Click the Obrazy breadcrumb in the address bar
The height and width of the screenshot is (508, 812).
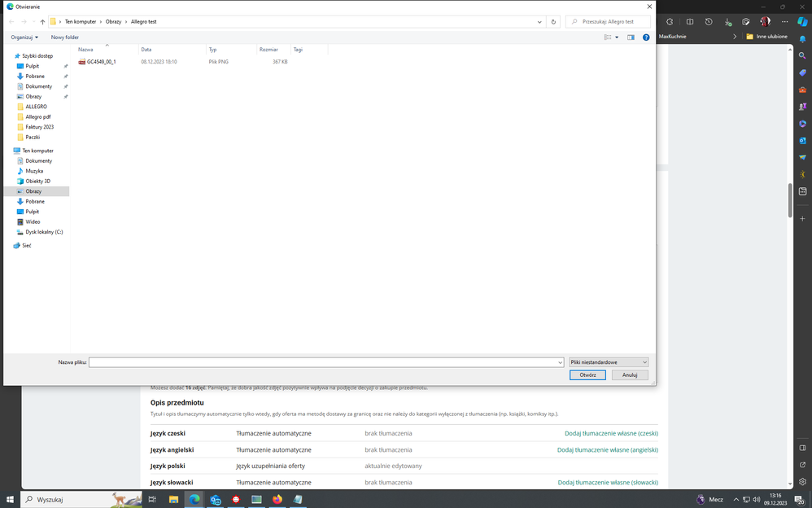tap(113, 22)
